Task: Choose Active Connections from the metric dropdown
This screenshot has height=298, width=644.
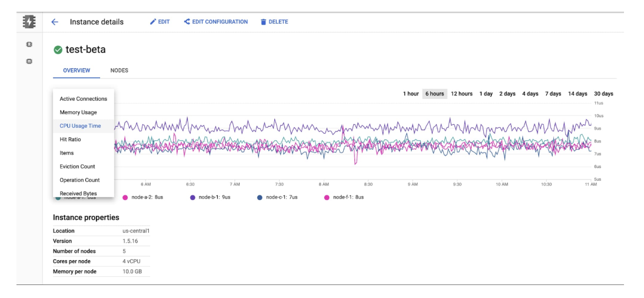Action: (x=84, y=99)
